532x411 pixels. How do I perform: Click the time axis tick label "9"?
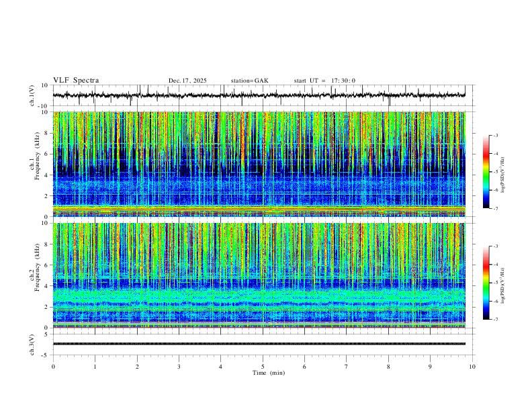point(430,367)
